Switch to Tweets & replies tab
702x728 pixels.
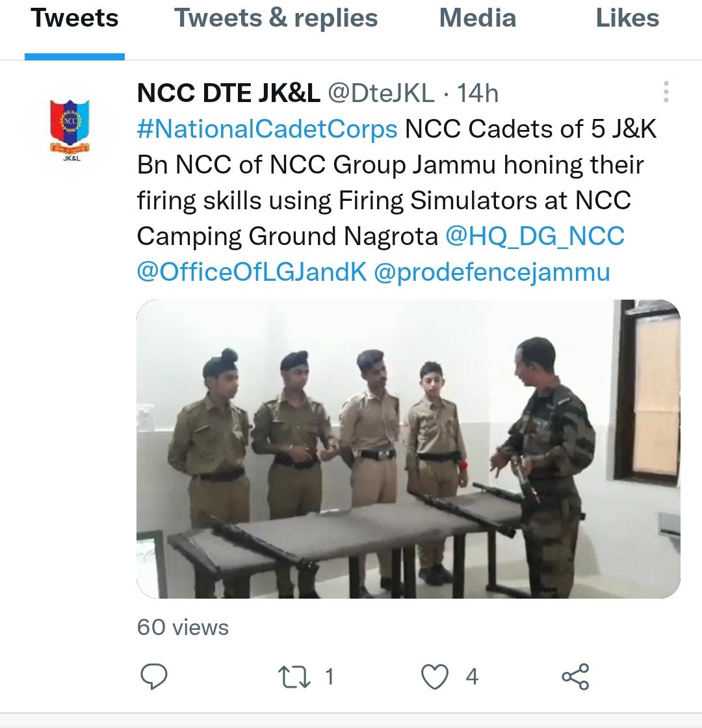click(x=276, y=19)
